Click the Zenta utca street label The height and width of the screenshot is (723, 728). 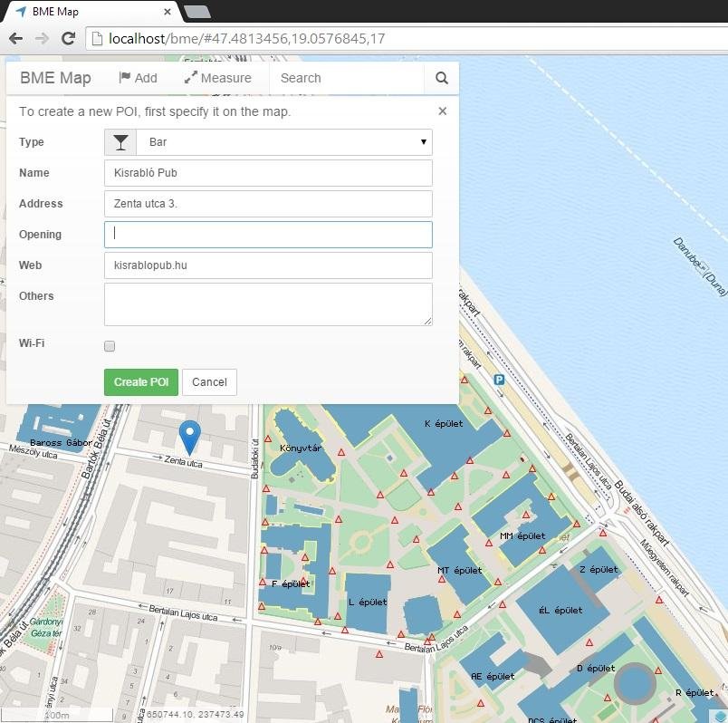pos(183,461)
